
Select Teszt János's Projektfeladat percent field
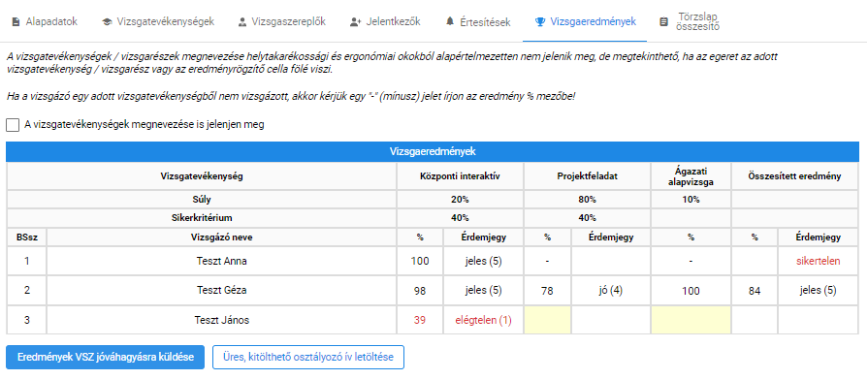(548, 320)
